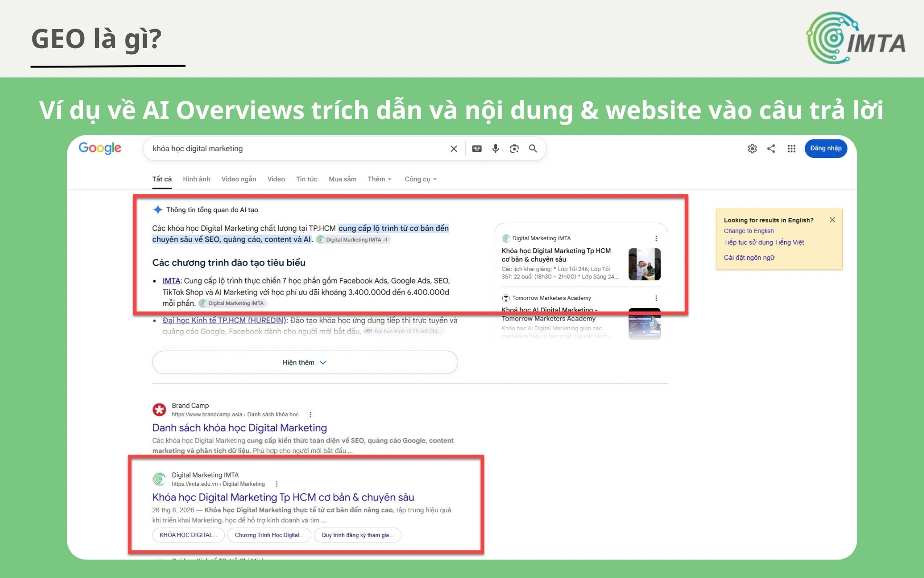Open Khóa học Digital Marketing Tp HCM result title
This screenshot has height=578, width=924.
283,497
